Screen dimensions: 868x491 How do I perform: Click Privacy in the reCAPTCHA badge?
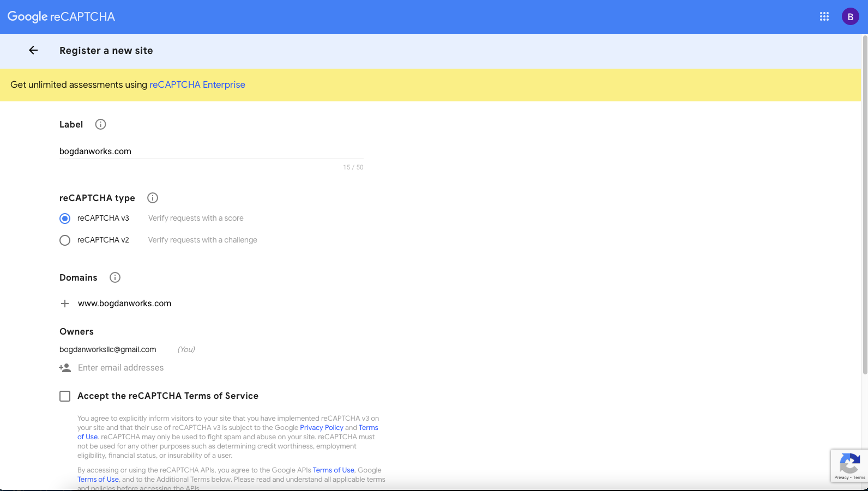point(841,477)
